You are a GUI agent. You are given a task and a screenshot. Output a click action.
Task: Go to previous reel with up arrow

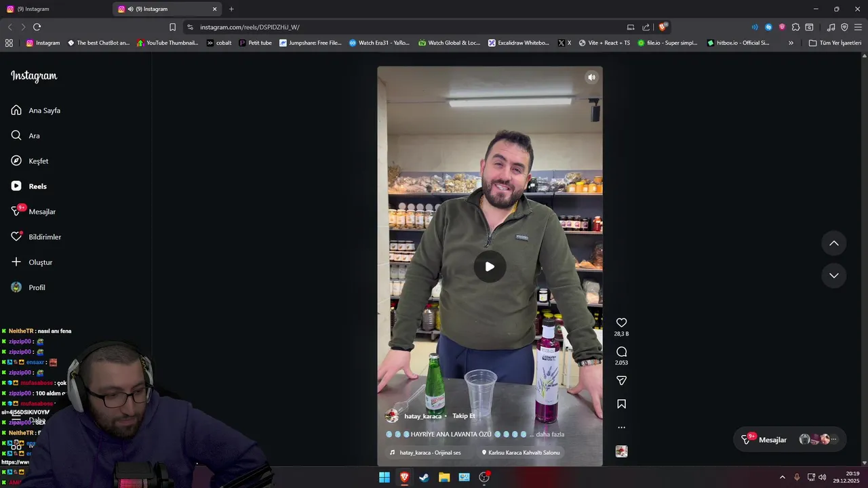pos(834,243)
